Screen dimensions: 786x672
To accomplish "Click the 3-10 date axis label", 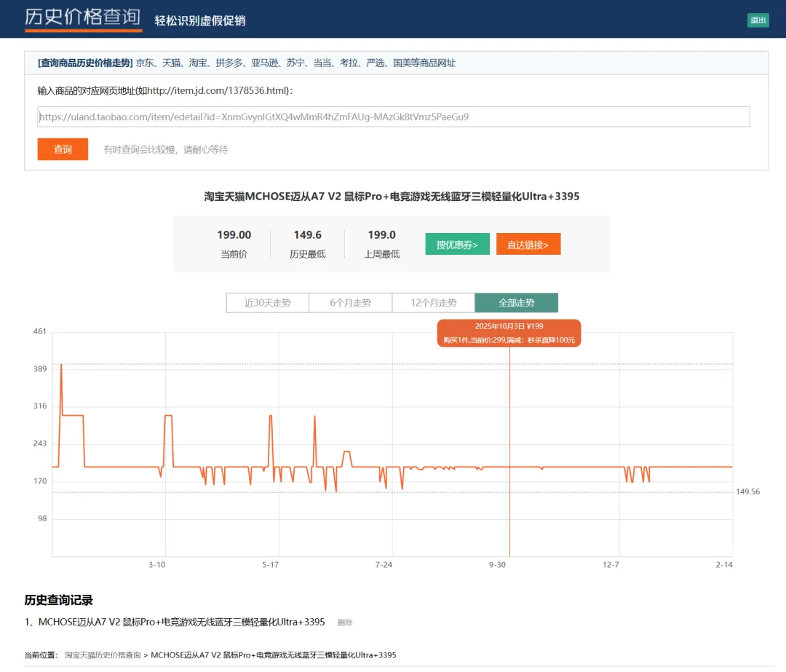I will [157, 565].
